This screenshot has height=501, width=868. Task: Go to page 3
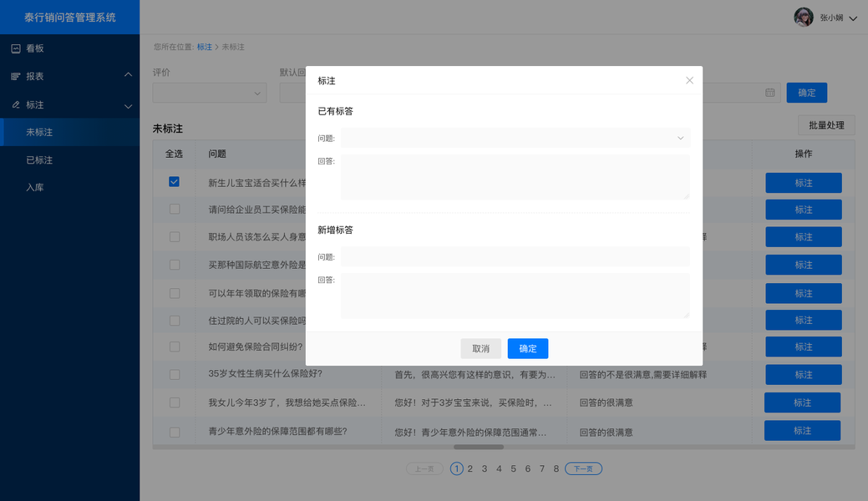coord(485,469)
